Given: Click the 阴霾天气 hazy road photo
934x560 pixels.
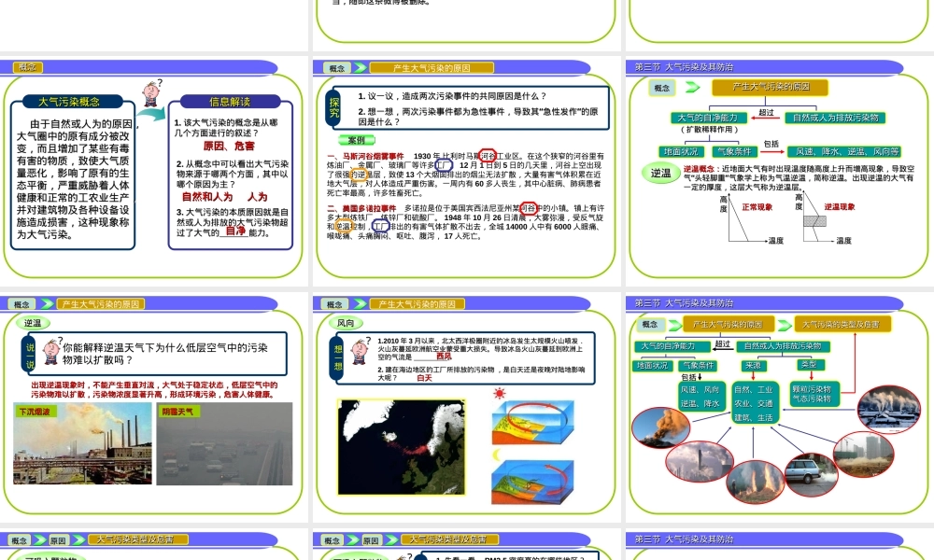Looking at the screenshot, I should pyautogui.click(x=224, y=443).
